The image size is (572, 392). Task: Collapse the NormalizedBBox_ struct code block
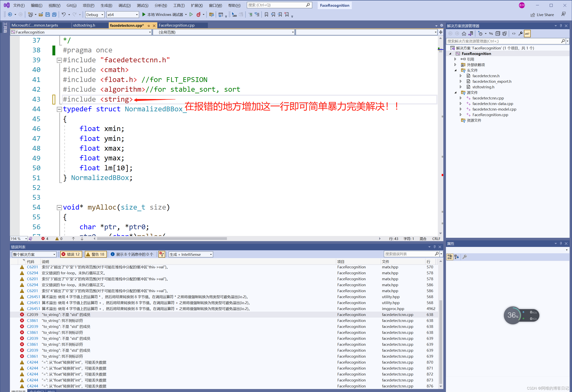tap(59, 109)
